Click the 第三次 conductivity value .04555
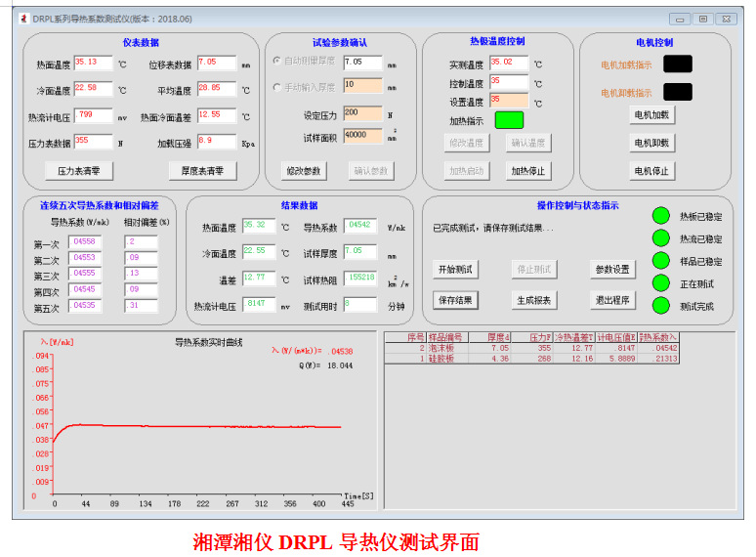The image size is (756, 557). [x=85, y=274]
